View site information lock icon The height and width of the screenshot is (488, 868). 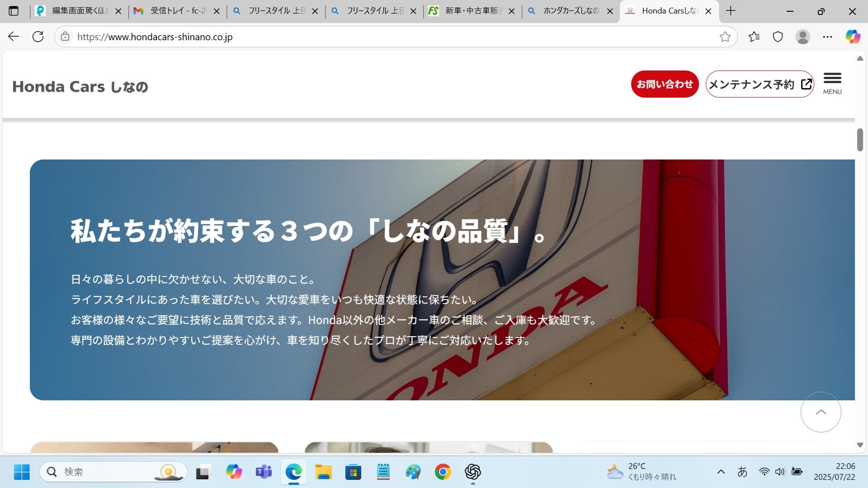[65, 37]
